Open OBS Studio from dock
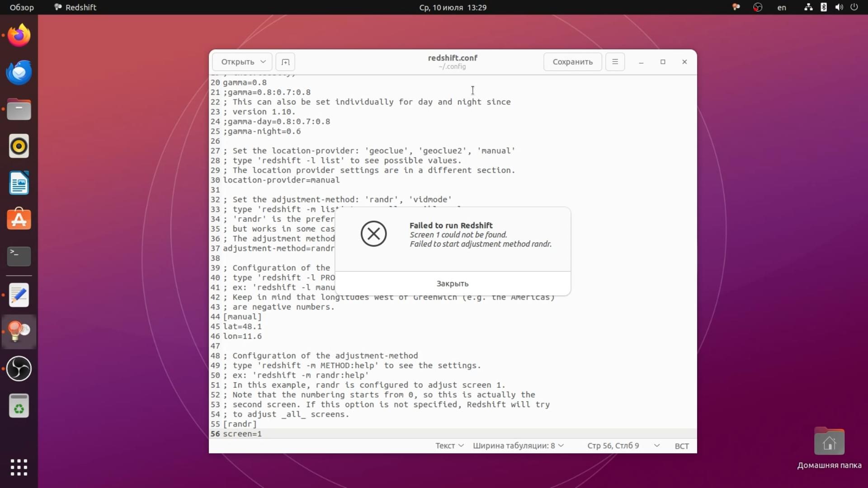This screenshot has height=488, width=868. pyautogui.click(x=19, y=369)
